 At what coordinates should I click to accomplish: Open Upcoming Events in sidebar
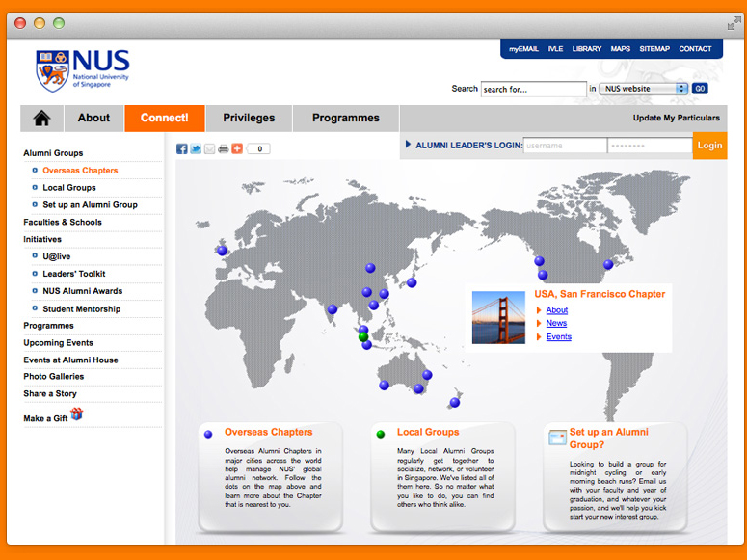click(58, 343)
